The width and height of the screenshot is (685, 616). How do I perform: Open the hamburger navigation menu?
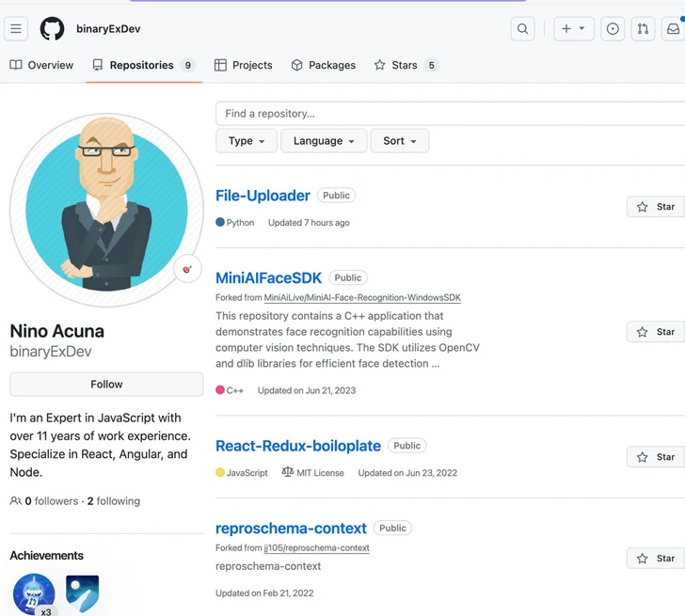coord(16,29)
